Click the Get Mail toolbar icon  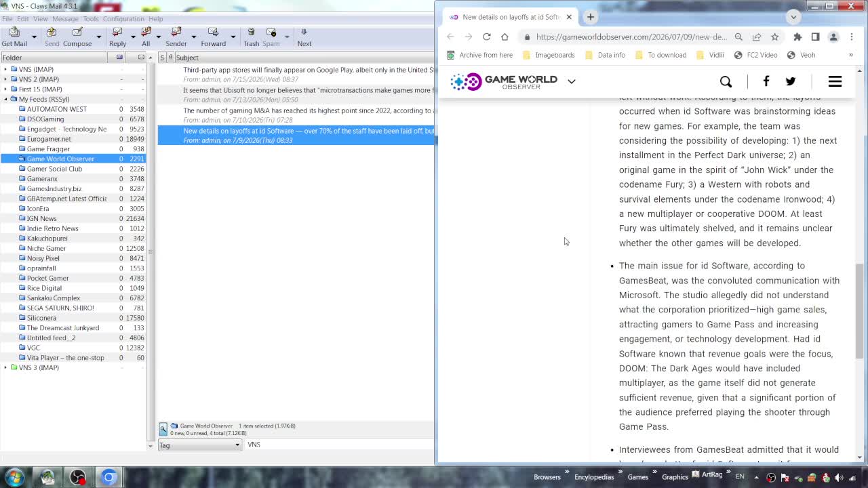[x=14, y=37]
